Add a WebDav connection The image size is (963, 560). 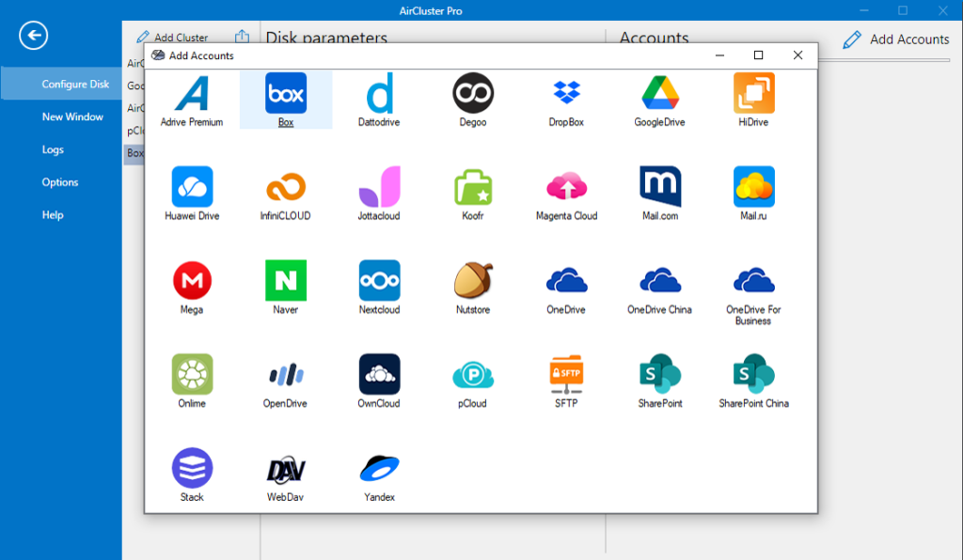[286, 468]
